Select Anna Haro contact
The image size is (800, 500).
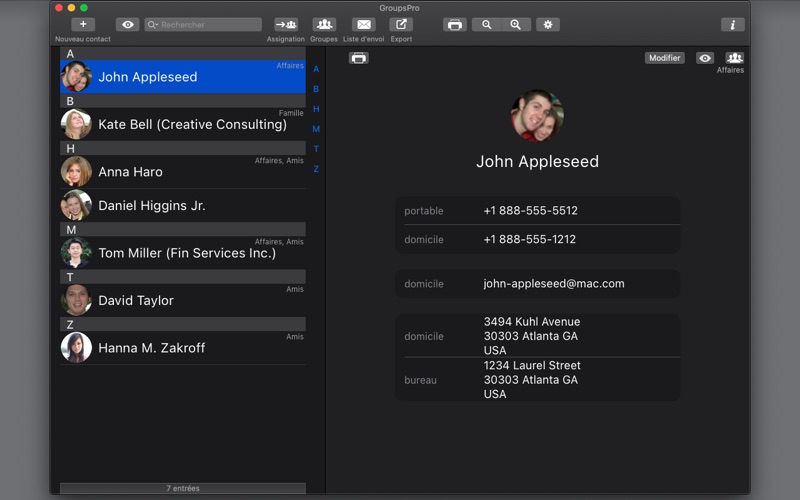point(183,171)
